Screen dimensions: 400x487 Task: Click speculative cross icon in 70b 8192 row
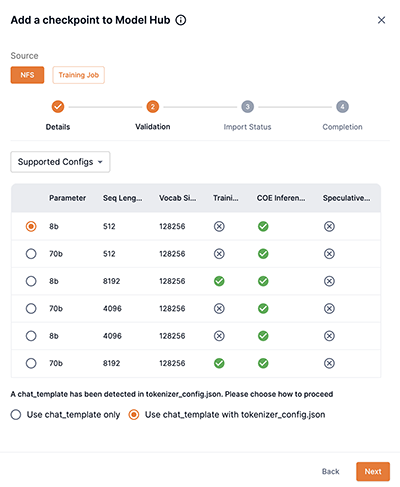[x=329, y=363]
